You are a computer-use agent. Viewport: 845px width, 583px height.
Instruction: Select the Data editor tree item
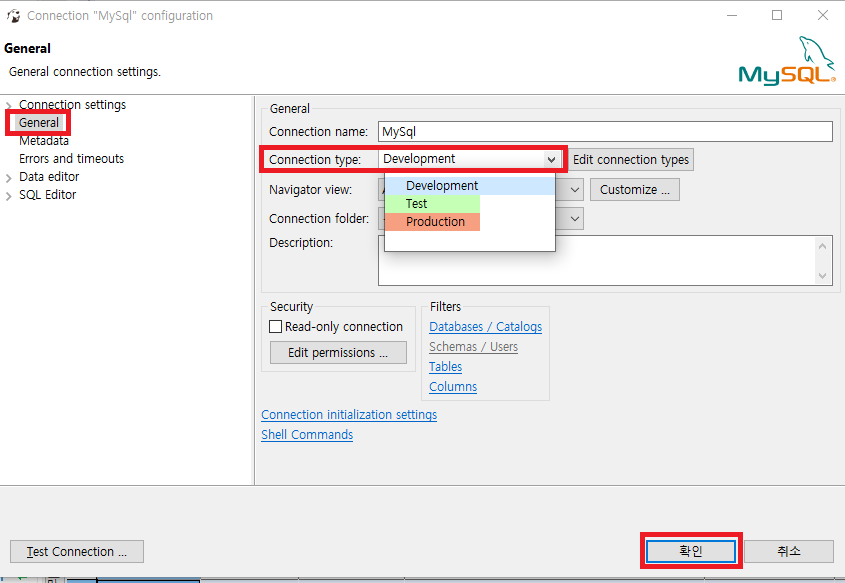click(x=49, y=177)
